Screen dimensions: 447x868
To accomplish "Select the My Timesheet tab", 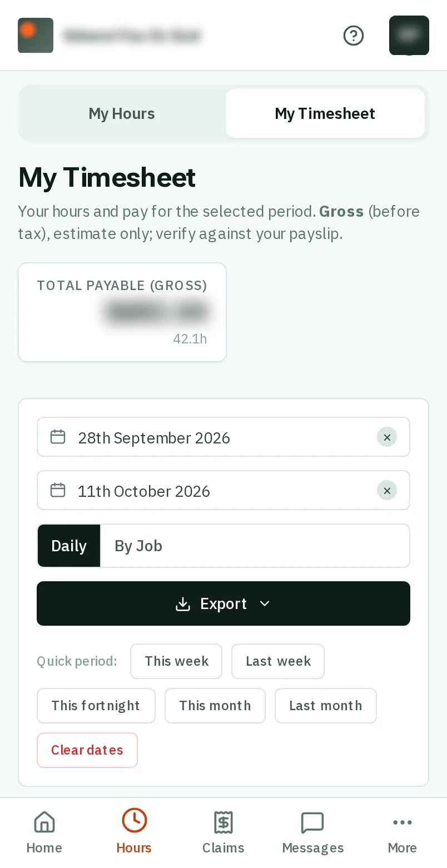I will point(325,113).
